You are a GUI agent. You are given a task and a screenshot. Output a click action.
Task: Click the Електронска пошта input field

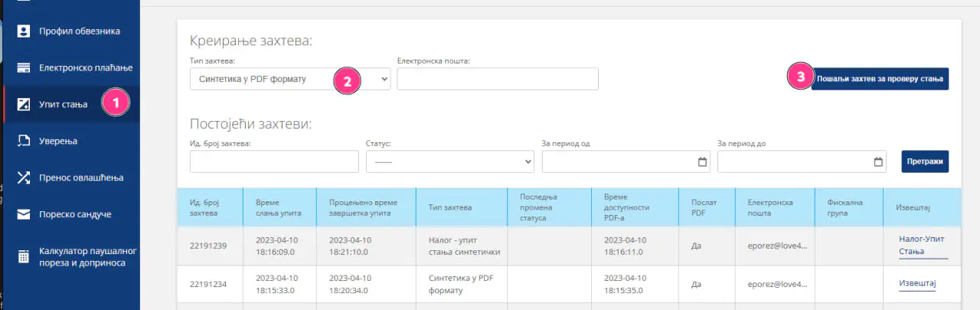497,79
